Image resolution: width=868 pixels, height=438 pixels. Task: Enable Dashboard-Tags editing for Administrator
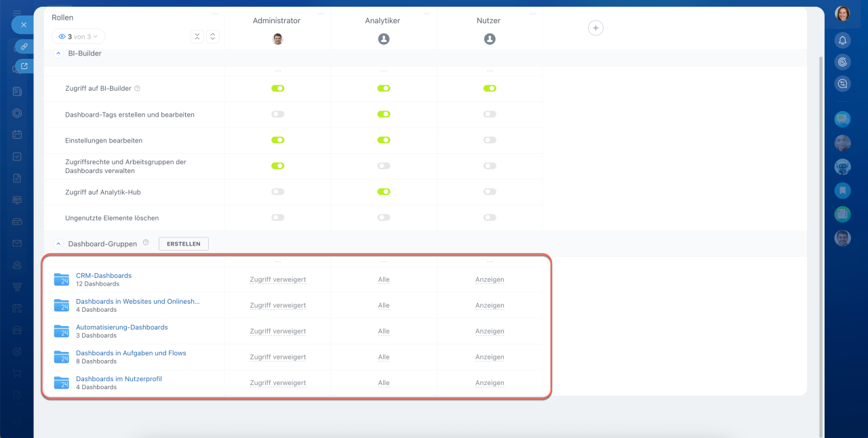click(277, 115)
